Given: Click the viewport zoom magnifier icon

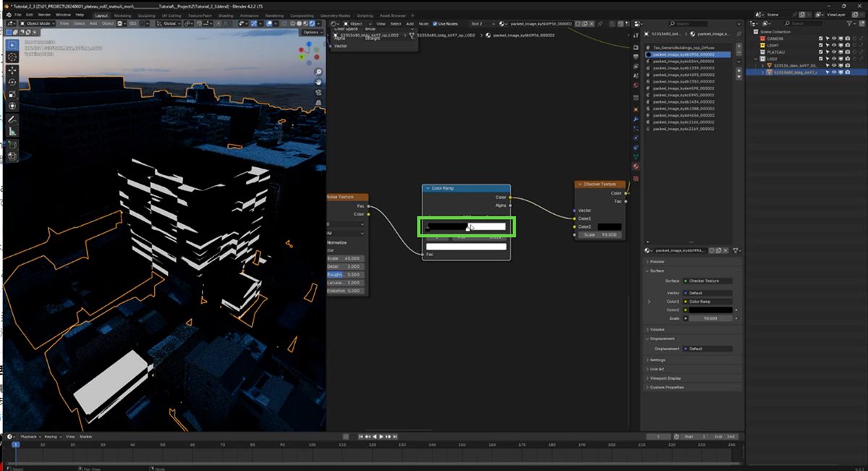Looking at the screenshot, I should pyautogui.click(x=318, y=73).
